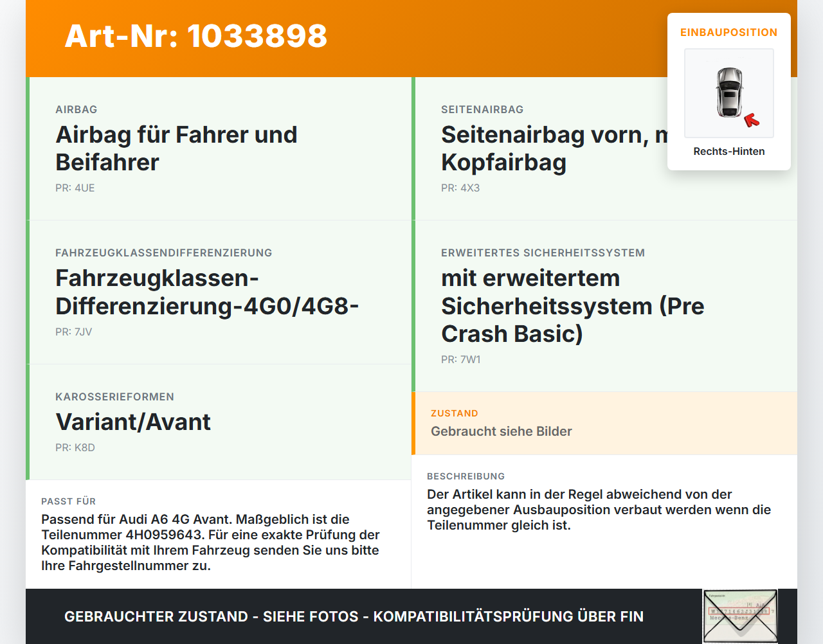Viewport: 823px width, 644px height.
Task: Click the vehicle registration document thumbnail
Action: (x=740, y=616)
